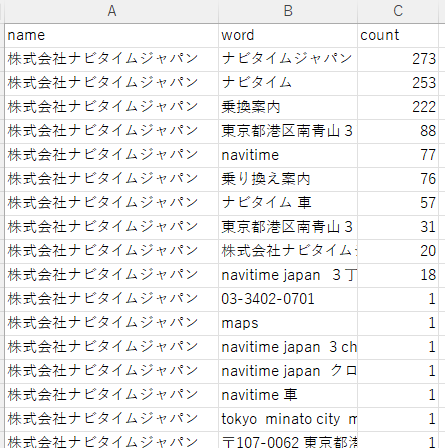Image resolution: width=445 pixels, height=448 pixels.
Task: Select the cell containing 'navitime 車'
Action: tap(288, 395)
